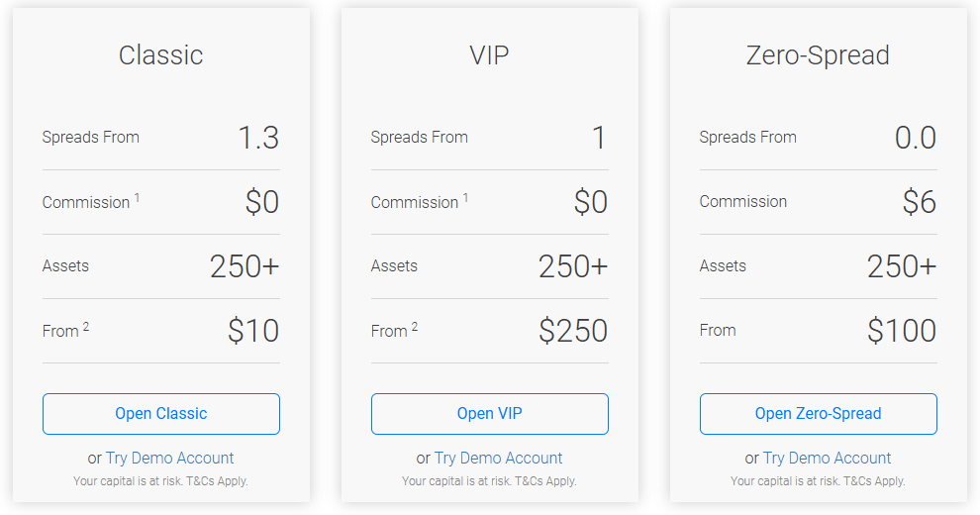Click the $100 minimum deposit value
The height and width of the screenshot is (515, 980).
click(x=902, y=331)
